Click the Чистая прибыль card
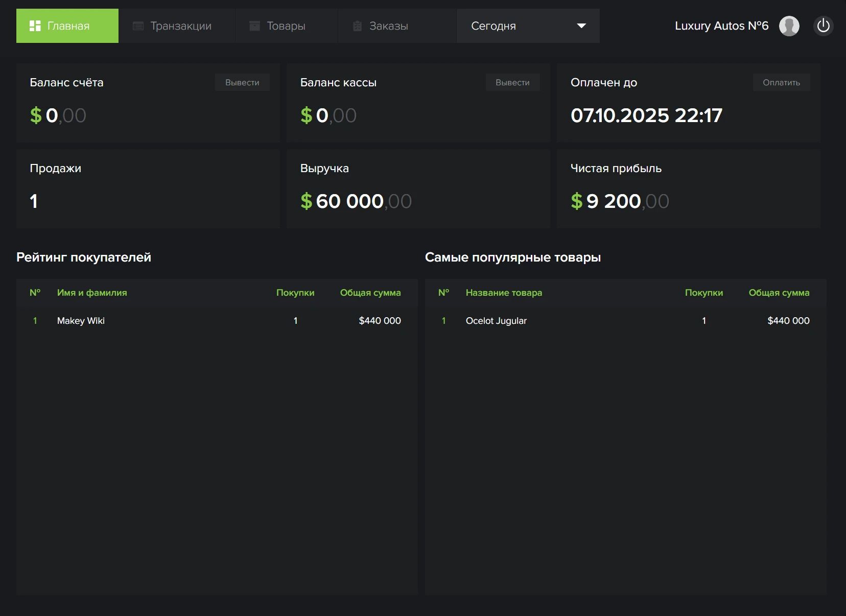Image resolution: width=846 pixels, height=616 pixels. click(x=688, y=189)
